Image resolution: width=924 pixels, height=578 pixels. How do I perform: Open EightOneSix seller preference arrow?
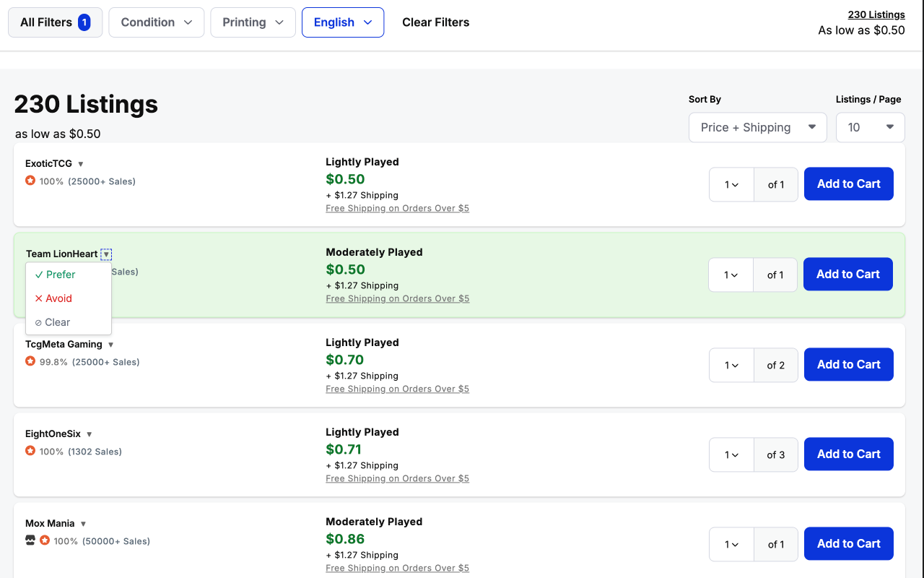tap(90, 434)
